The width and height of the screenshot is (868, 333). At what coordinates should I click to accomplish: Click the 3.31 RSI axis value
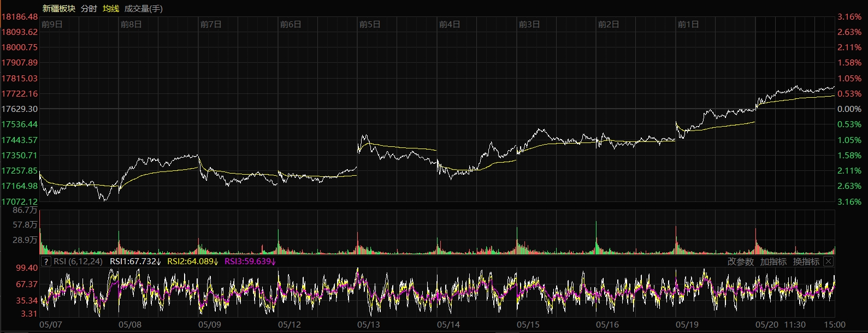(29, 314)
